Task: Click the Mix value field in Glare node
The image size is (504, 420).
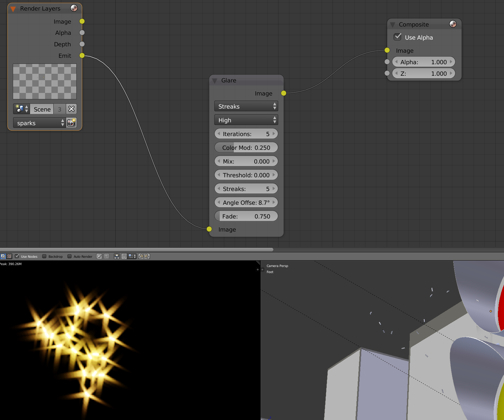Action: tap(246, 161)
